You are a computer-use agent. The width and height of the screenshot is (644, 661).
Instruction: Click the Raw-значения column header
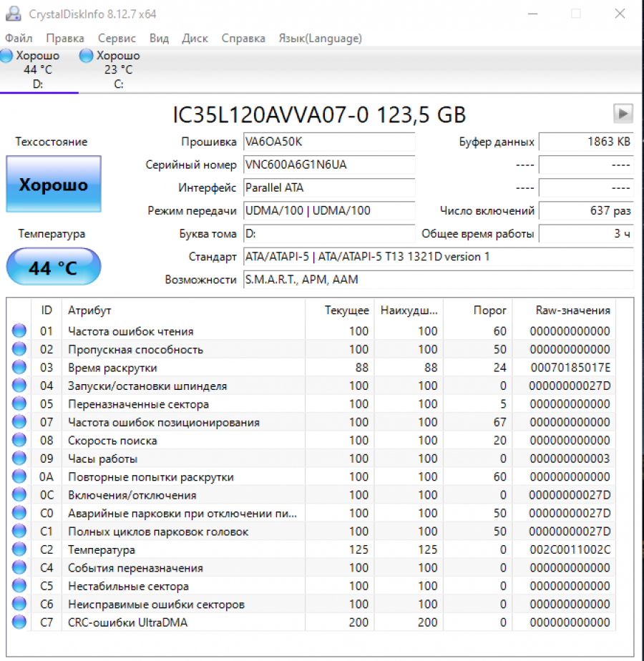pos(572,310)
